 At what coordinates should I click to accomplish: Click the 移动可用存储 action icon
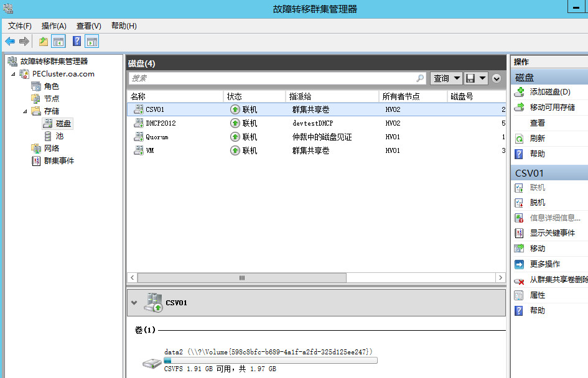coord(520,108)
